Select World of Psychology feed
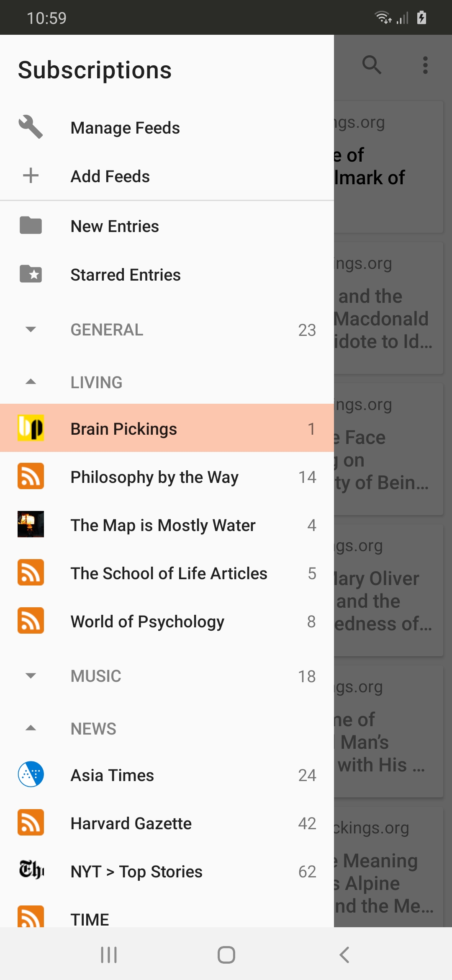This screenshot has height=980, width=452. coord(167,622)
